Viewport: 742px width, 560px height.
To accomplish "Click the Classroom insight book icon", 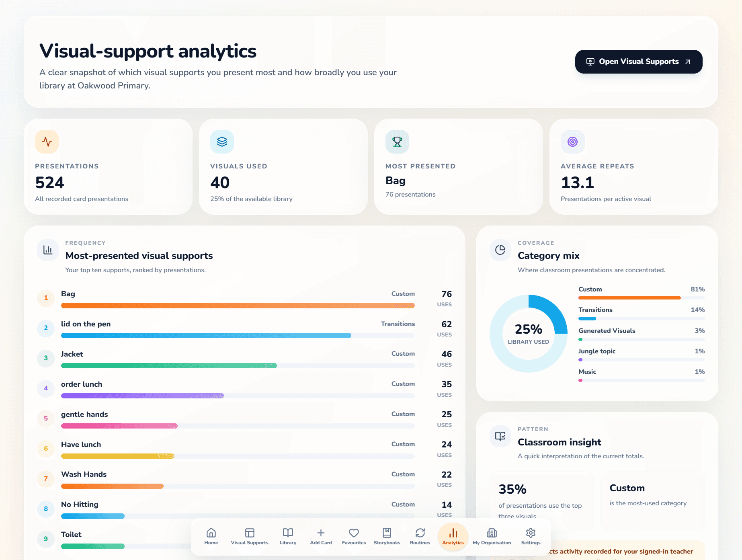I will point(500,436).
